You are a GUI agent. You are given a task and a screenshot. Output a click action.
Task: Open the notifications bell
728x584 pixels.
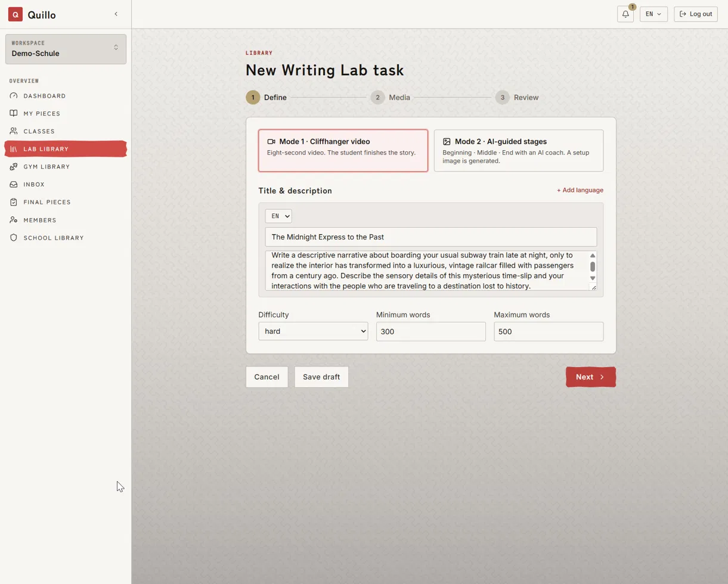tap(625, 14)
